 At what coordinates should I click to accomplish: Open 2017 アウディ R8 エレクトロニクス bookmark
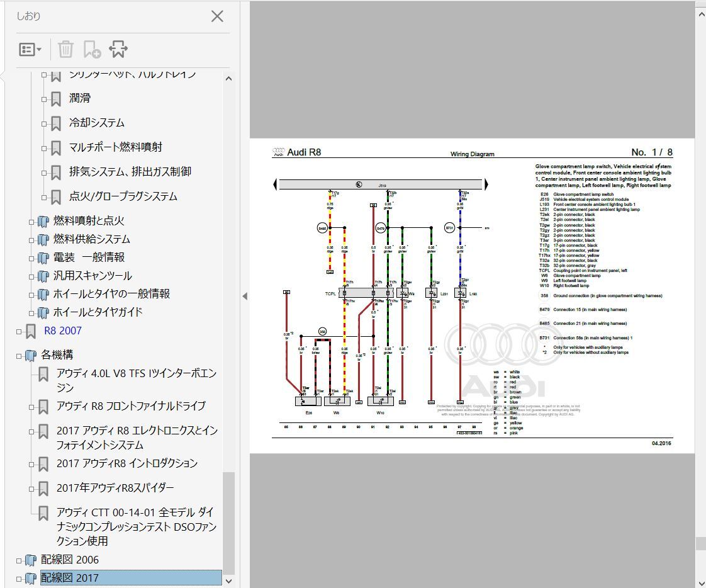(137, 438)
